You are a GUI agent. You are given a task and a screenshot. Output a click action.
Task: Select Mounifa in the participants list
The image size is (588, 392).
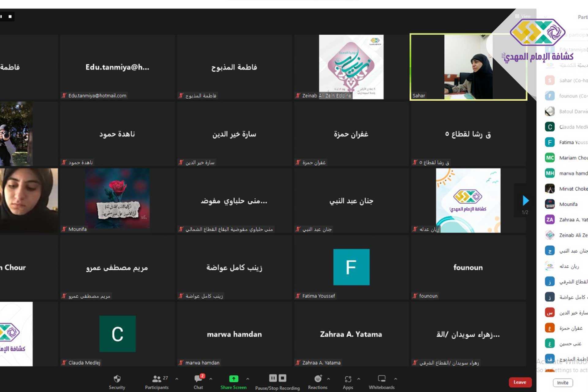(x=568, y=204)
